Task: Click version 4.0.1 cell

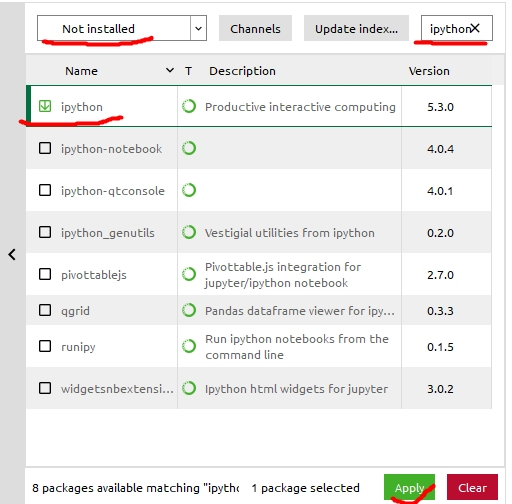Action: [440, 191]
